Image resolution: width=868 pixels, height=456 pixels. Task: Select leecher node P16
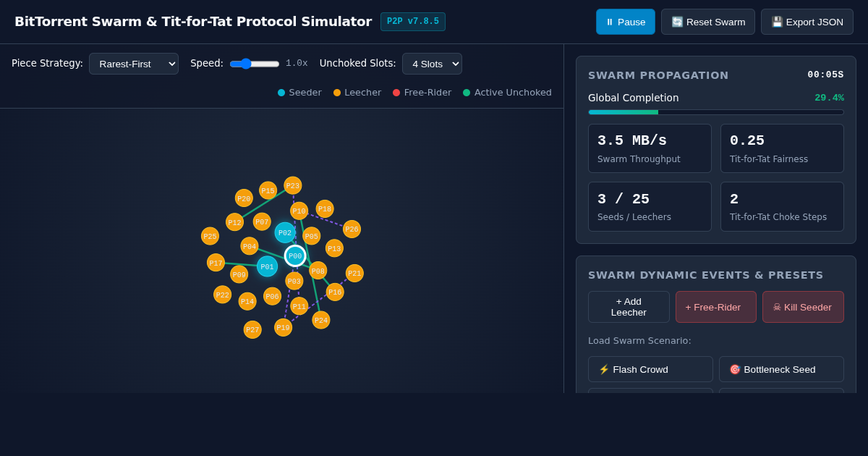pos(335,292)
